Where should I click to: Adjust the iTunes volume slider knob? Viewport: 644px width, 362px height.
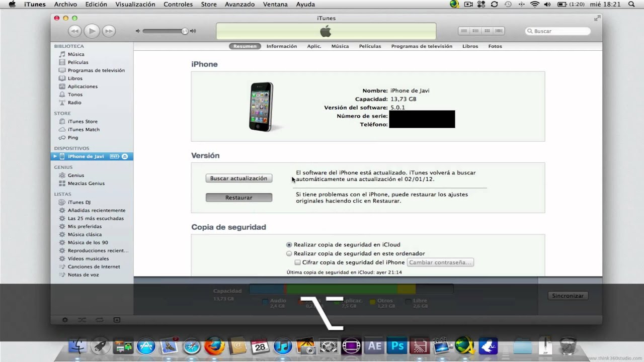click(x=185, y=31)
